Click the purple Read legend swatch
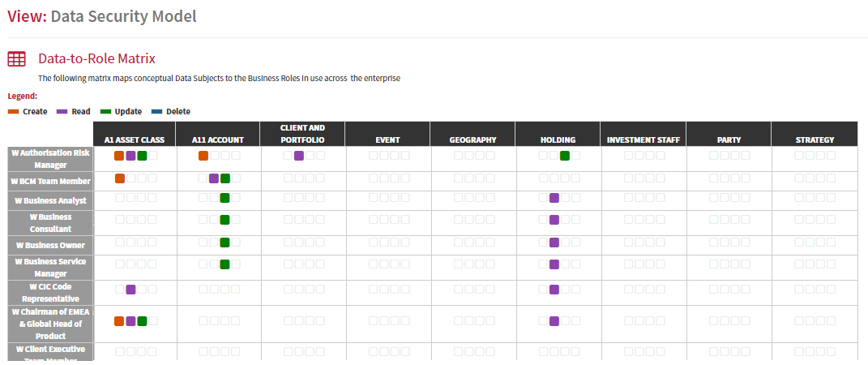The image size is (868, 365). coord(62,112)
